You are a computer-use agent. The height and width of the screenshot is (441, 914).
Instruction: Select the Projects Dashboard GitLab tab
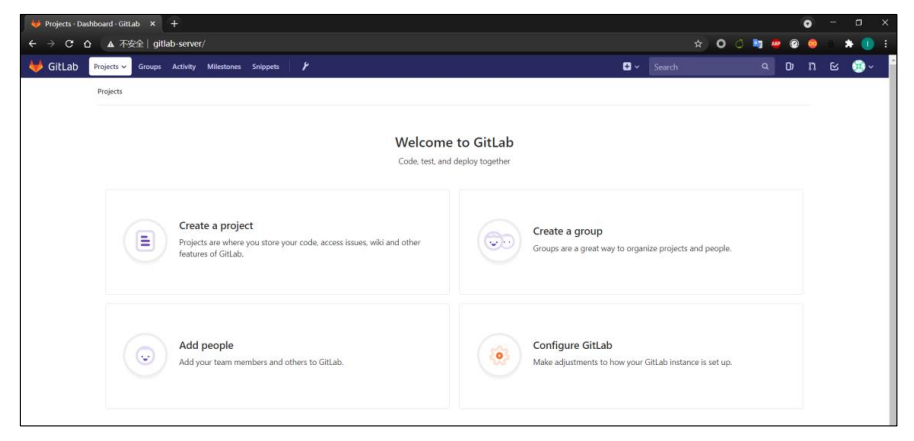click(93, 24)
